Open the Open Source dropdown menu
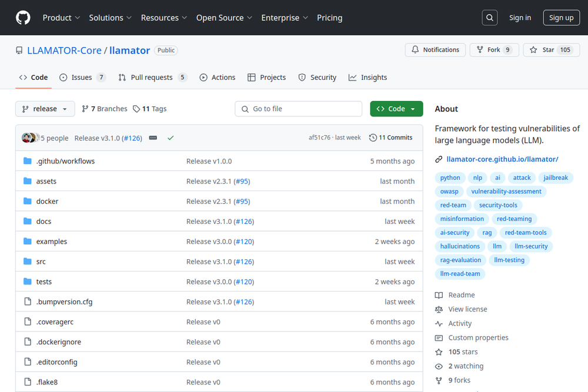 coord(224,18)
